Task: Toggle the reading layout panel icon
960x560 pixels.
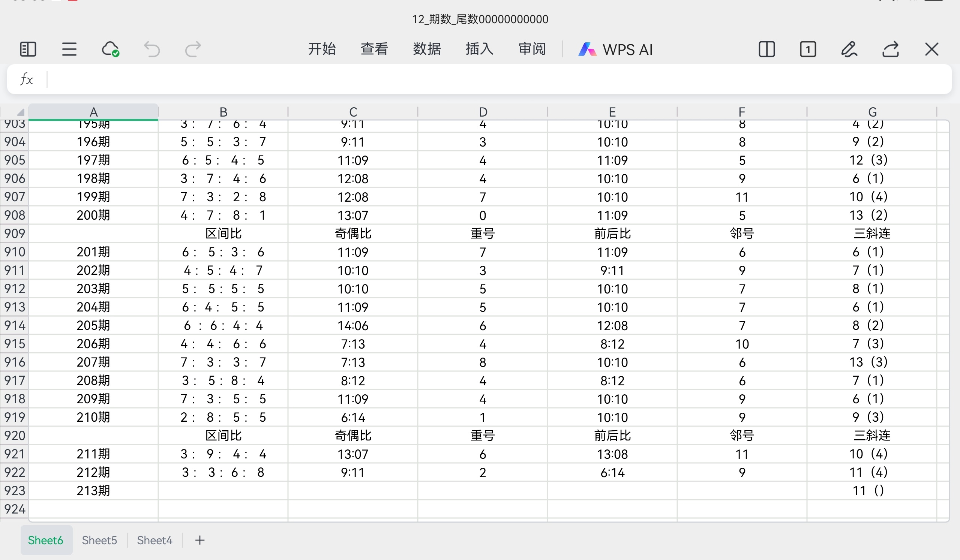Action: click(x=28, y=49)
